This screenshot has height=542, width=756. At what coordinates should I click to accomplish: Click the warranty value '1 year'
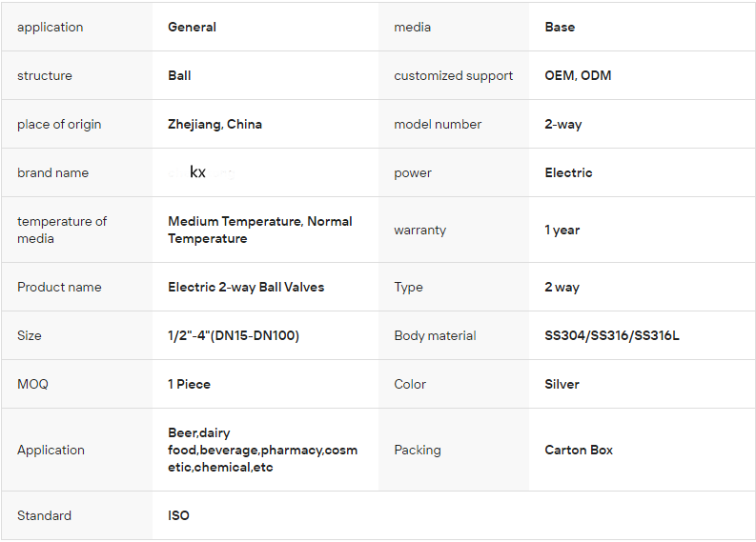coord(562,231)
